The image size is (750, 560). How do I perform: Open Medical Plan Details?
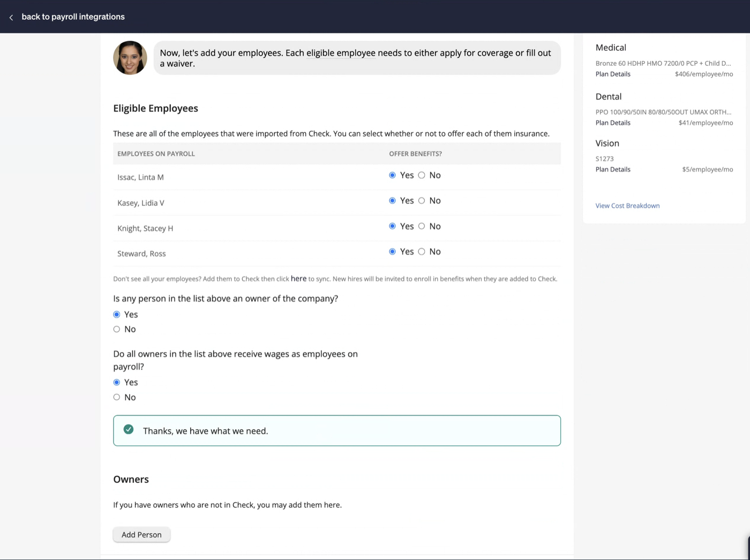pyautogui.click(x=613, y=74)
